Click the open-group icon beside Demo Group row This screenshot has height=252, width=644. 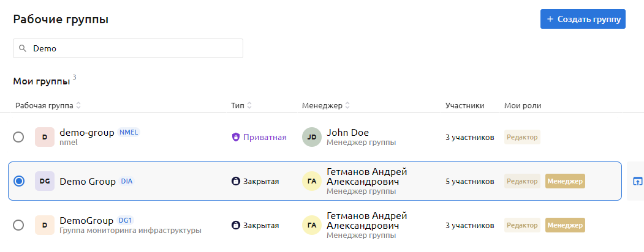point(637,181)
